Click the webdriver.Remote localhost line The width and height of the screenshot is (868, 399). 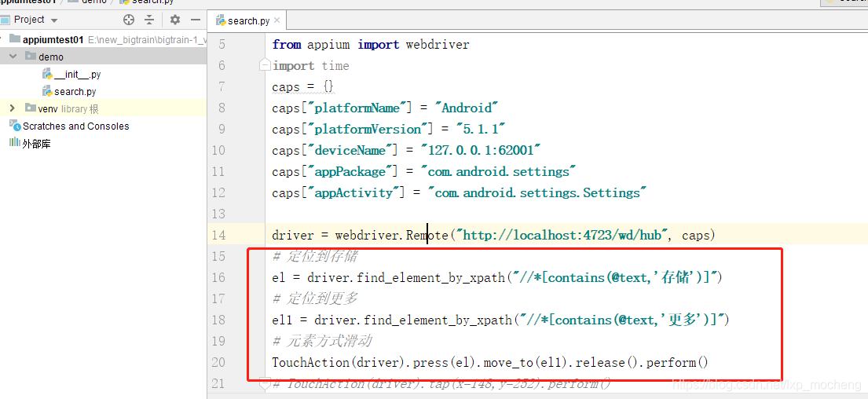494,235
